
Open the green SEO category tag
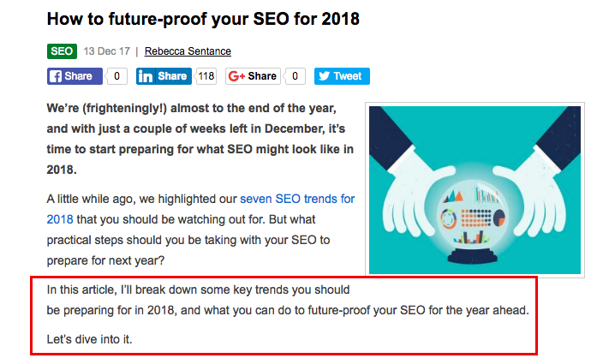63,51
